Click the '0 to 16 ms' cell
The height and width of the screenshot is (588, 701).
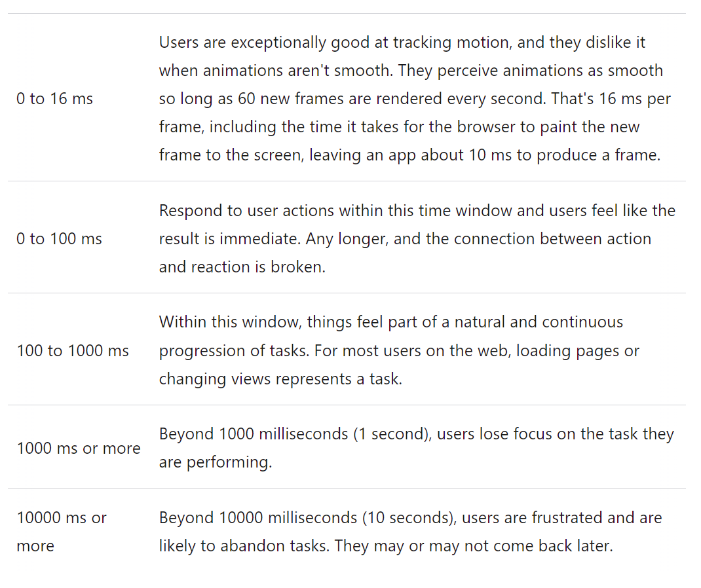point(55,99)
